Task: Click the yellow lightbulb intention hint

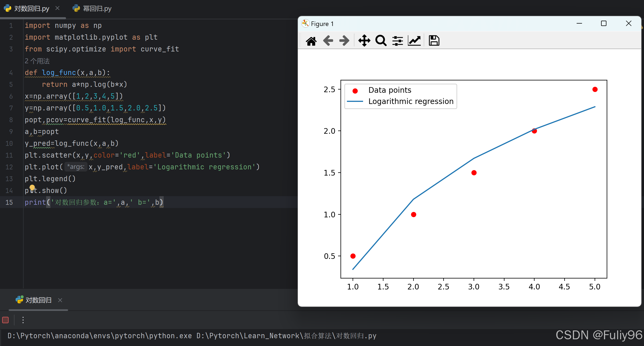Action: [32, 187]
